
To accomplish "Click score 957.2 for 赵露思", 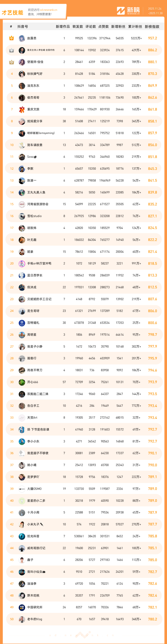I will click(152, 38).
